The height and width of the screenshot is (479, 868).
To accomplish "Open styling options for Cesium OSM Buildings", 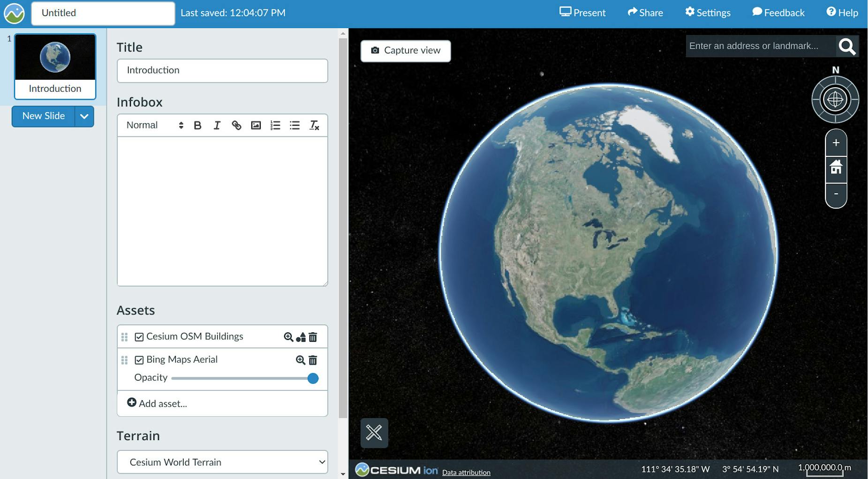I will tap(300, 337).
